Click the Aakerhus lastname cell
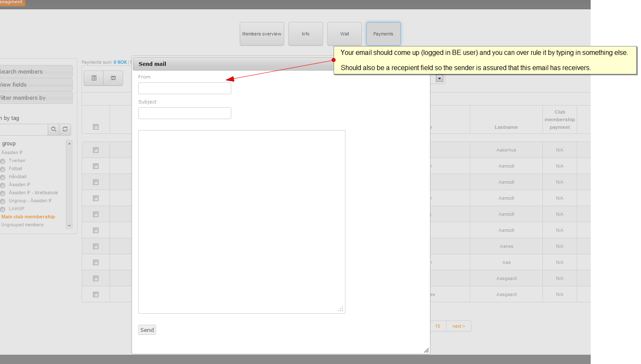Screen dimensions: 641x364 506,150
